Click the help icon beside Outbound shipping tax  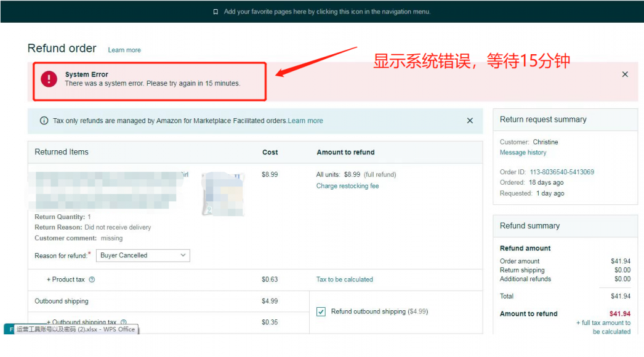pyautogui.click(x=123, y=323)
